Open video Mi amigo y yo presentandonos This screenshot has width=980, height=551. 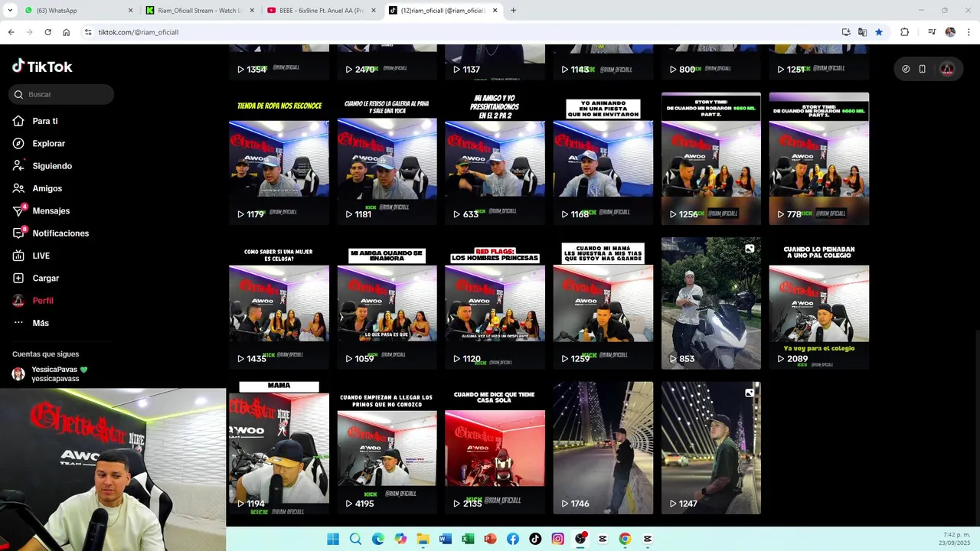point(495,159)
